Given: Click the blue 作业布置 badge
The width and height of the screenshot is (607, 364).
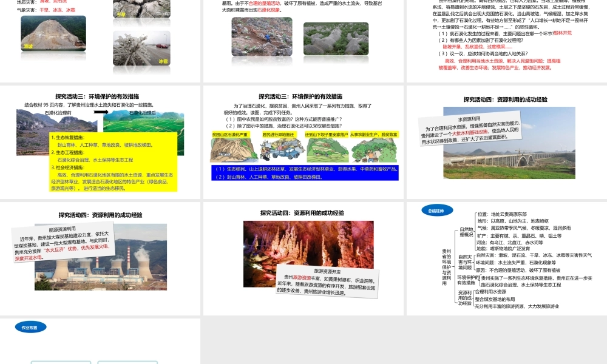Looking at the screenshot, I should pyautogui.click(x=30, y=328).
